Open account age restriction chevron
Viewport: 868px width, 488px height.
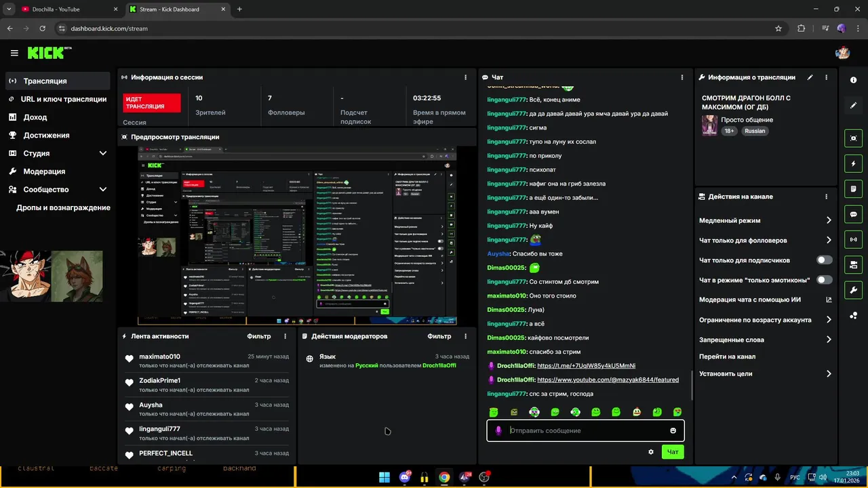(829, 320)
